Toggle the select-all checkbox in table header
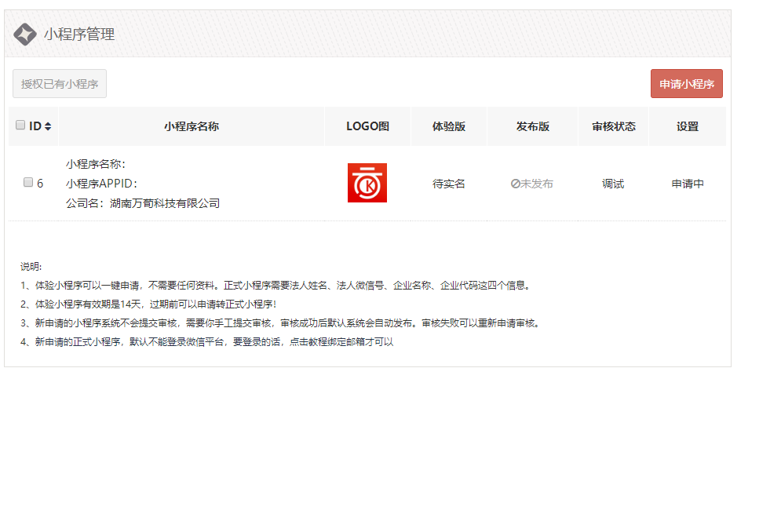Screen dimensions: 781x532 pyautogui.click(x=20, y=126)
